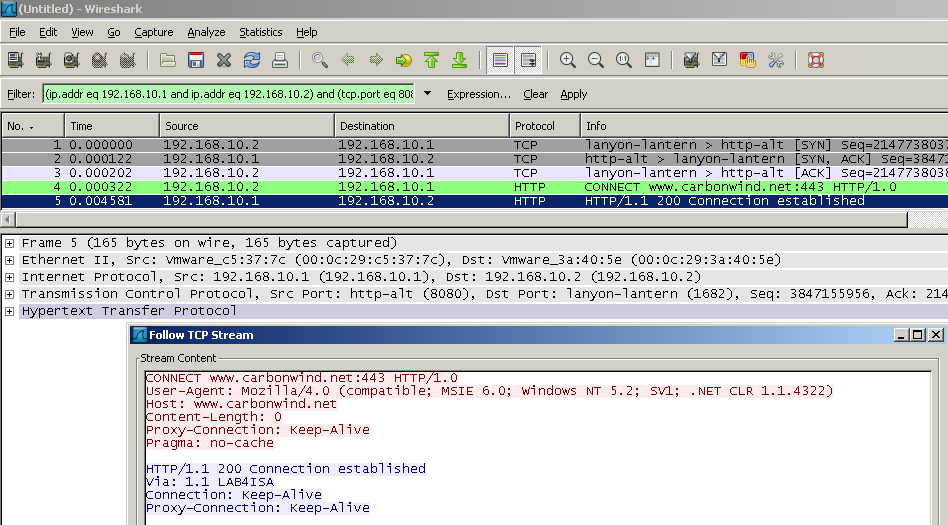Expand the Hypertext Transfer Protocol node
This screenshot has width=948, height=525.
tap(10, 311)
